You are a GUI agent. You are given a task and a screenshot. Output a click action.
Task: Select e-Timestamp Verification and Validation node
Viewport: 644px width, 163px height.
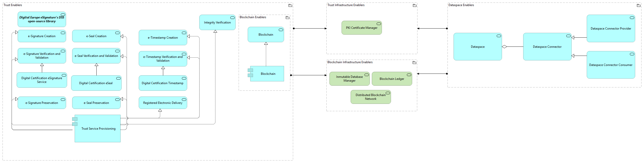[x=163, y=59]
